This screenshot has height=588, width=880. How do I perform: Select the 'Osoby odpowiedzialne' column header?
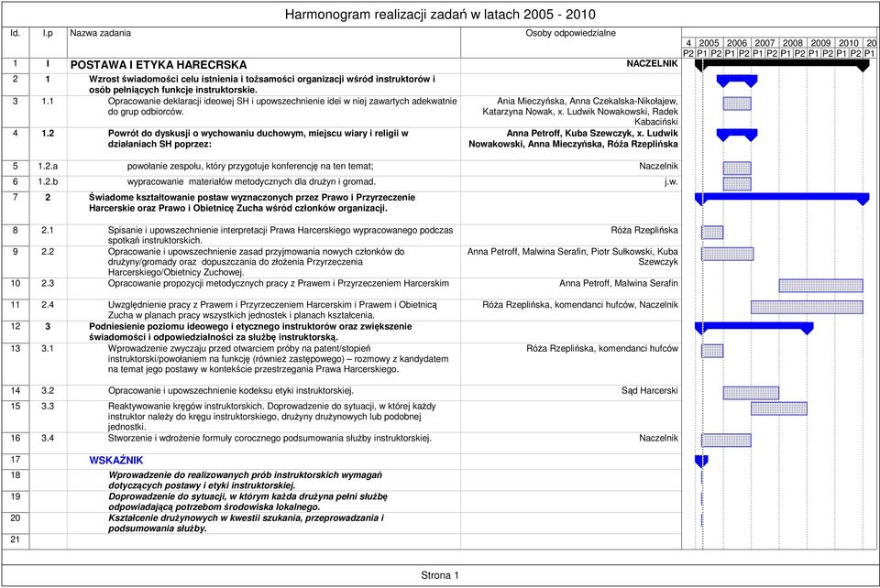570,33
